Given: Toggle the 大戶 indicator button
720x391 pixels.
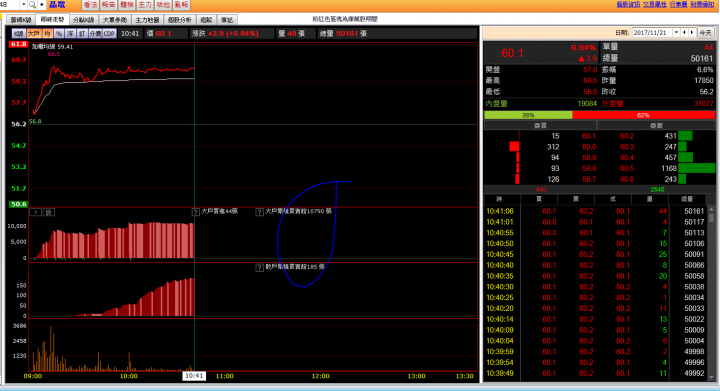Looking at the screenshot, I should [x=34, y=34].
